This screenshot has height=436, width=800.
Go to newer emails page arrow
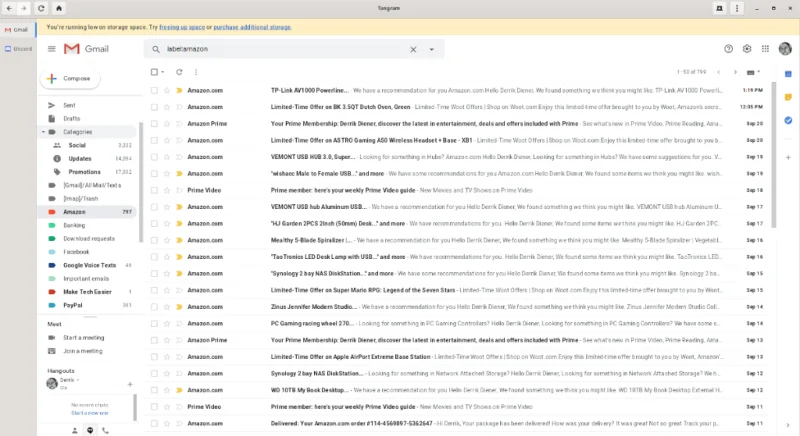[719, 72]
